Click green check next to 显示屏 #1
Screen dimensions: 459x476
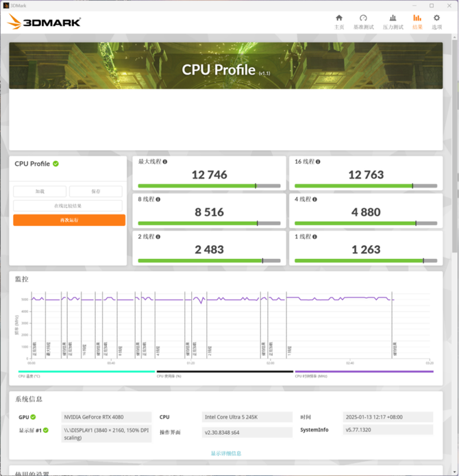(46, 430)
